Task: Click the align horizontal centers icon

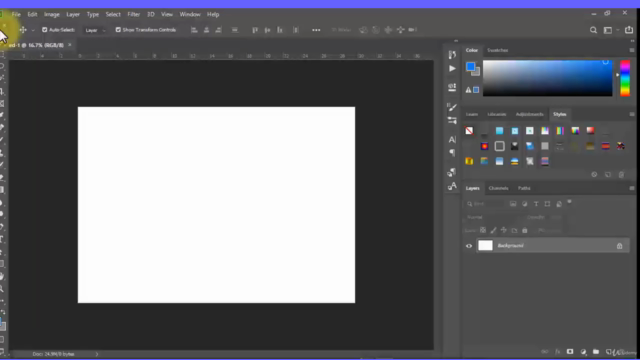Action: tap(207, 30)
